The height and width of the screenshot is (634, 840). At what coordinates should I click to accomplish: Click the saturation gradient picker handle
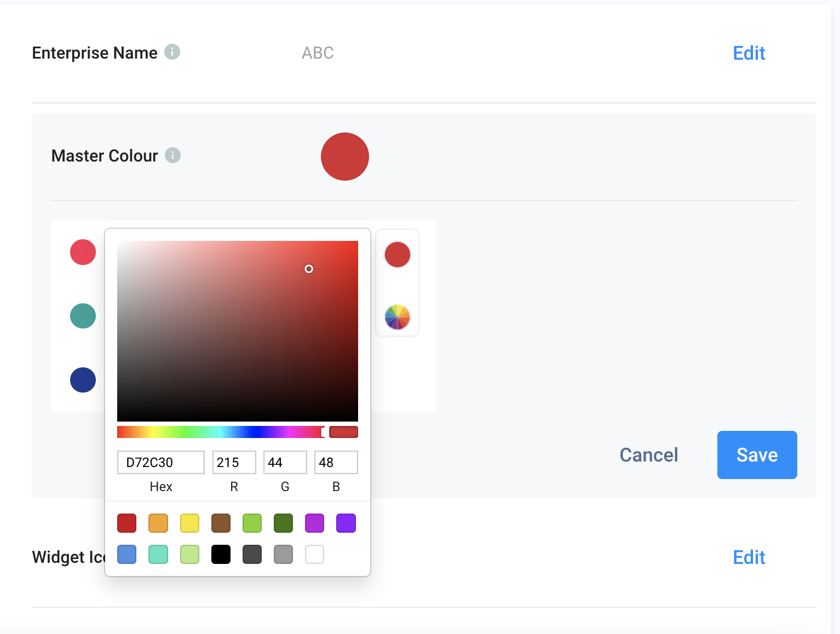click(309, 269)
